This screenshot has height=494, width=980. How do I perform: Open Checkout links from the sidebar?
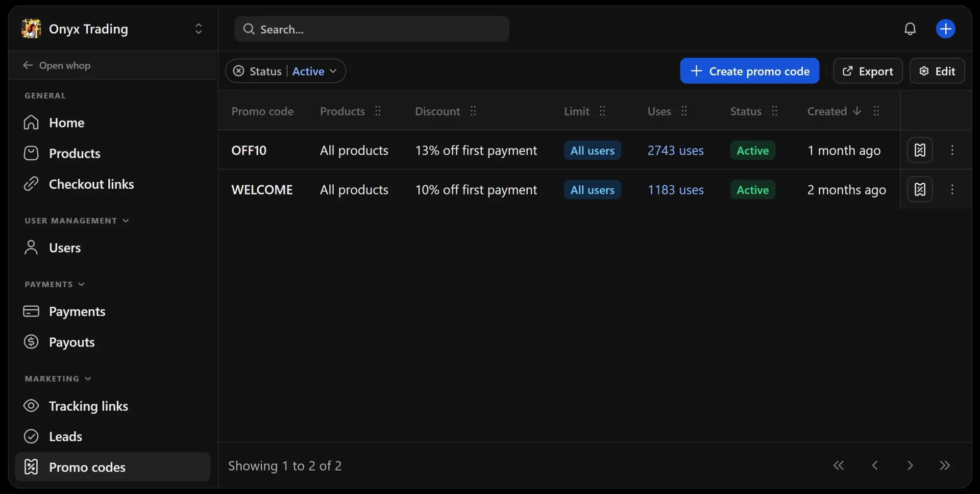91,184
